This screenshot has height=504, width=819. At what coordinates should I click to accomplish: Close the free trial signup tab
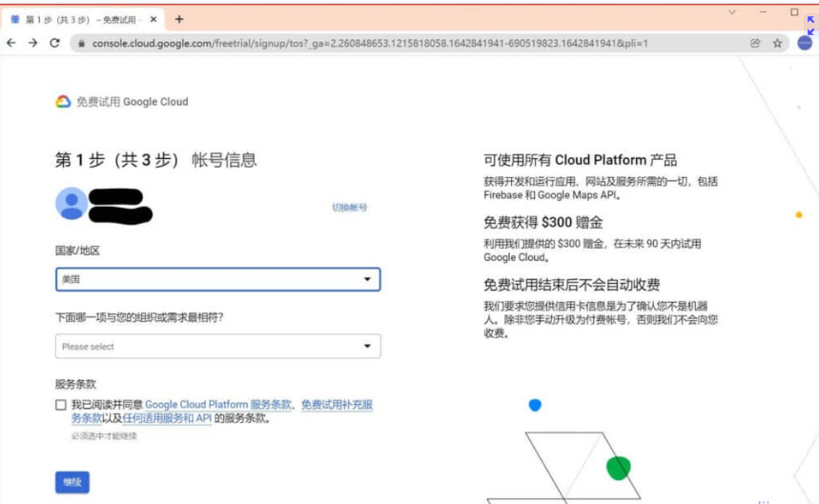point(154,19)
